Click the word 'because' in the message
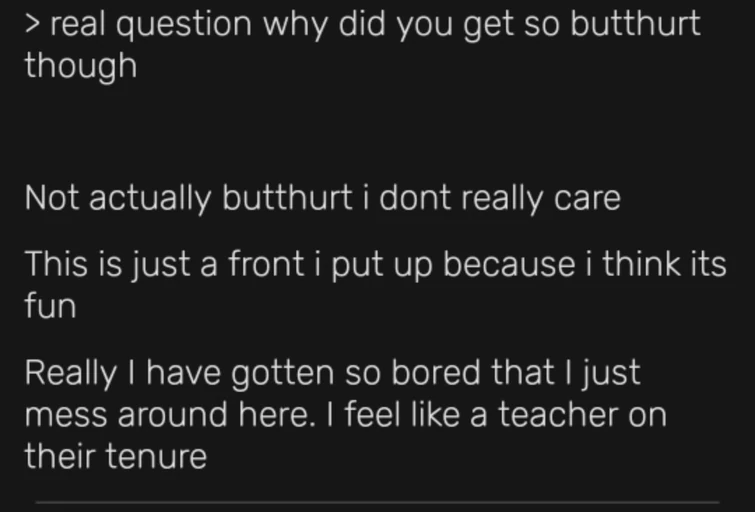755x512 pixels. 509,264
